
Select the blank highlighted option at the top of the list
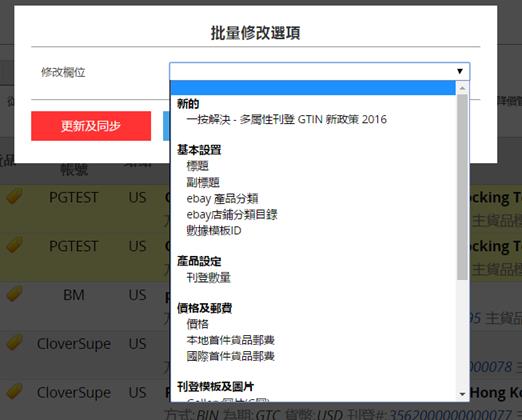(x=313, y=88)
